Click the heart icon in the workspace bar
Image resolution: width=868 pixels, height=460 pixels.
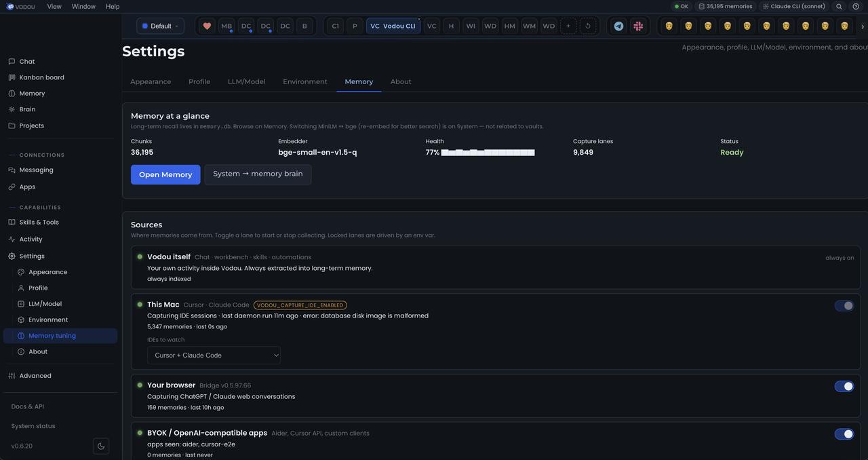[x=207, y=26]
